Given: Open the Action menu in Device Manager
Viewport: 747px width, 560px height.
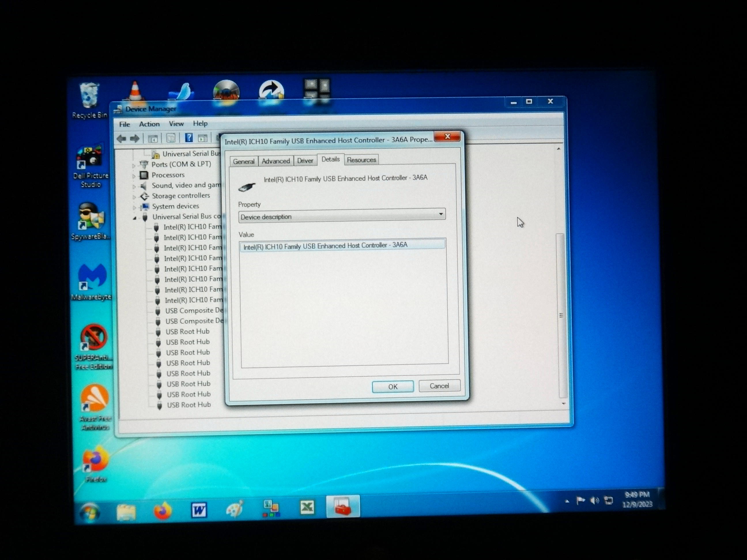Looking at the screenshot, I should (x=149, y=124).
